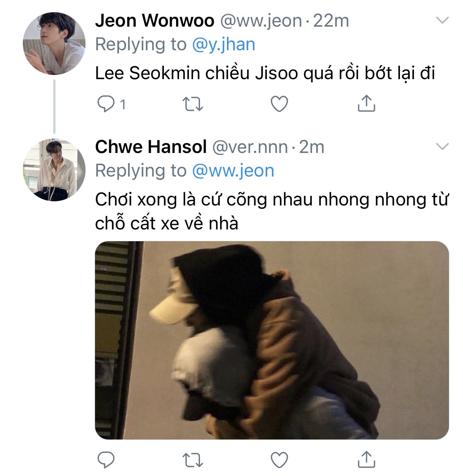Image resolution: width=463 pixels, height=476 pixels.
Task: Open options chevron on Chwe Hansol's tweet
Action: click(442, 146)
